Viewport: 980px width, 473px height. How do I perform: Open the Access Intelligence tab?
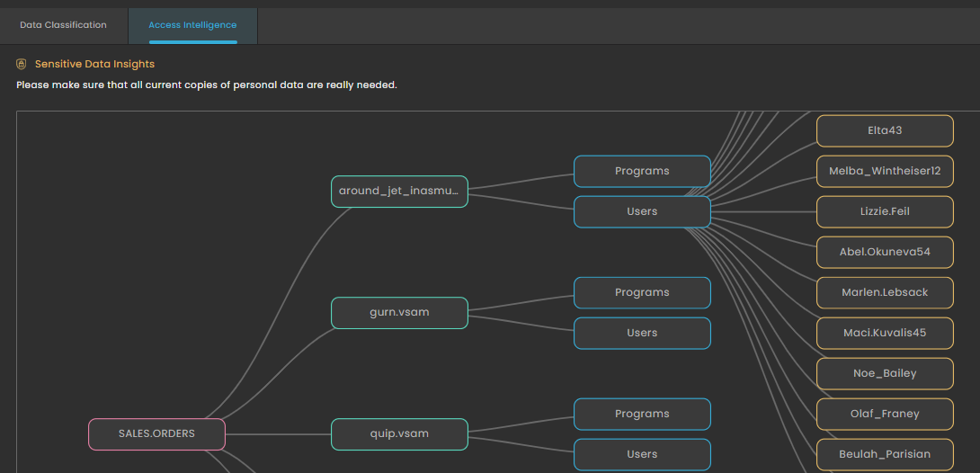[x=192, y=25]
